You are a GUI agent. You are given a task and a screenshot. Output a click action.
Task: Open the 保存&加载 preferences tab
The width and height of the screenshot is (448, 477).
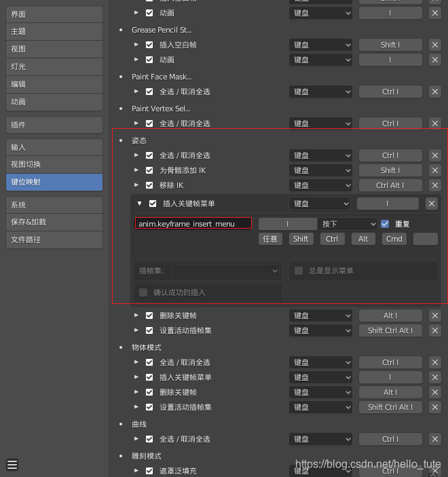point(54,222)
